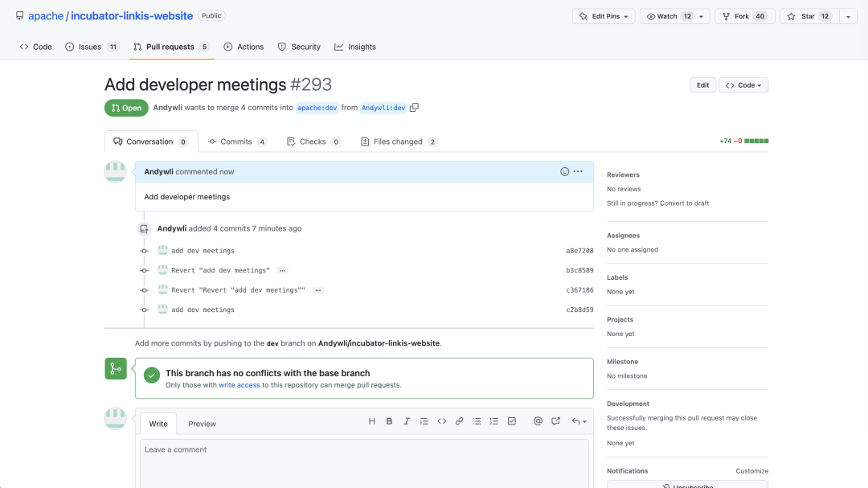Viewport: 868px width, 488px height.
Task: Switch to the Commits tab
Action: coord(238,141)
